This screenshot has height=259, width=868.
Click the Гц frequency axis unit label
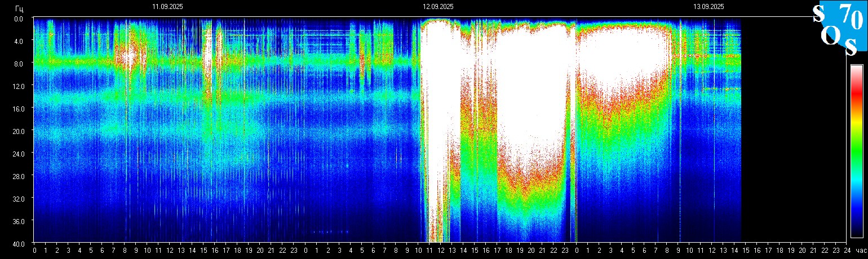(19, 8)
